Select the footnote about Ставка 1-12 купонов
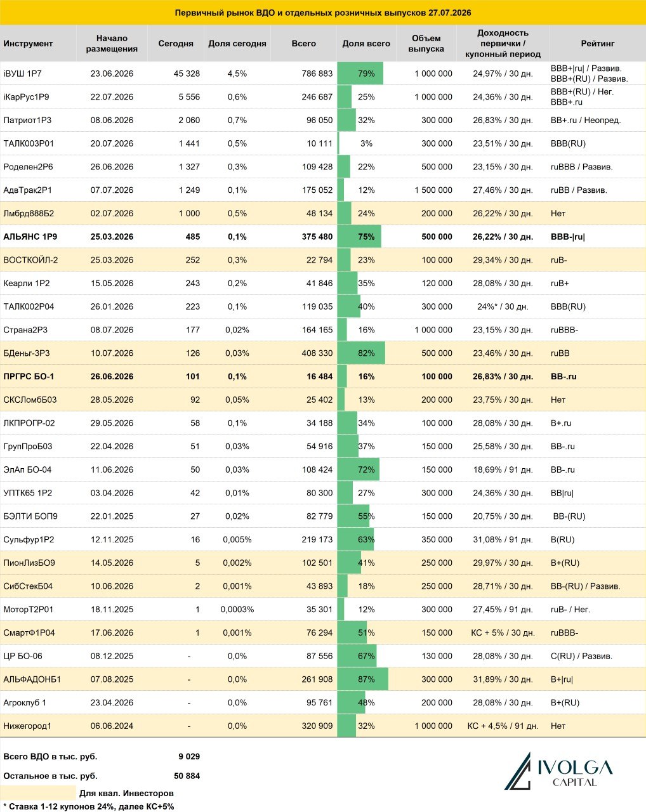Viewport: 646px width, 812px height. [x=88, y=807]
